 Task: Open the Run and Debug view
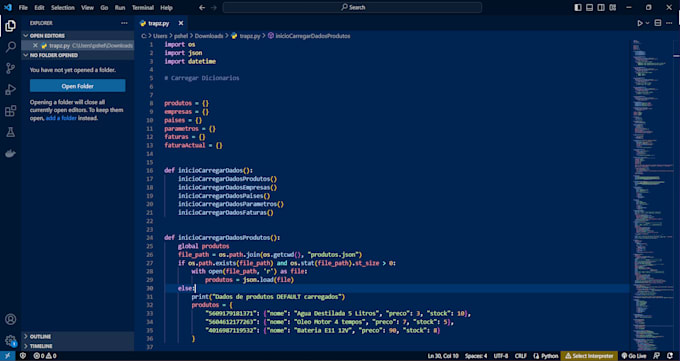10,89
